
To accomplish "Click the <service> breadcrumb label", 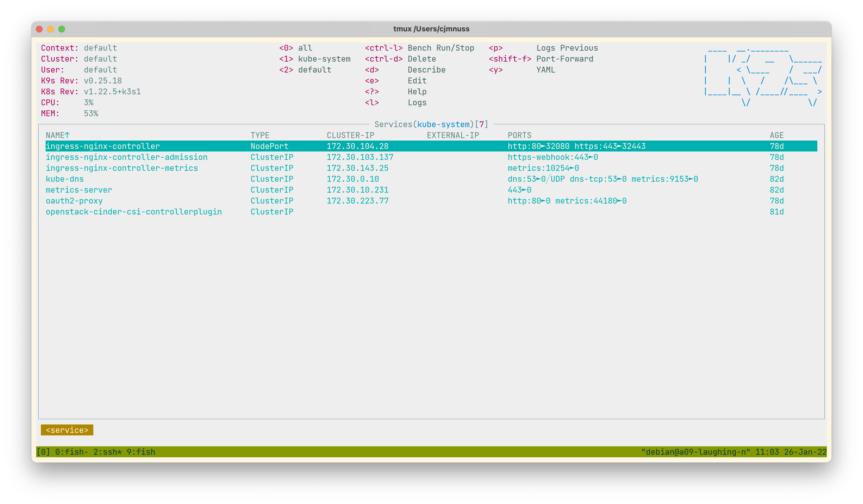I will 67,430.
